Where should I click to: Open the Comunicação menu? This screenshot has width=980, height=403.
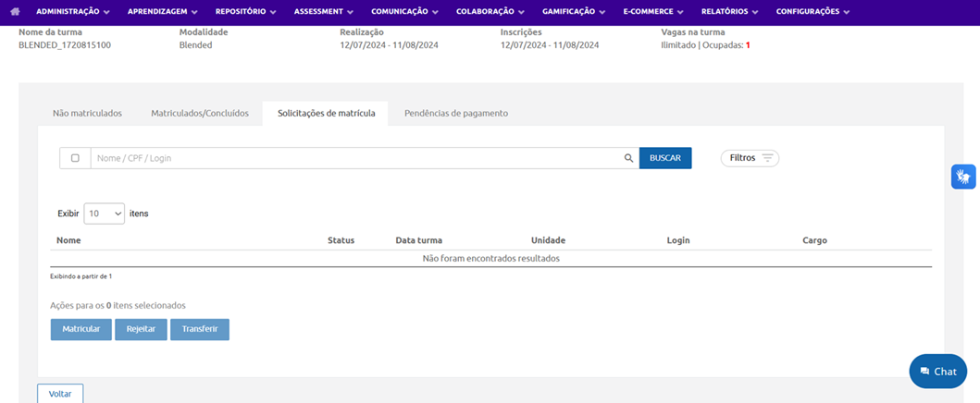[x=404, y=11]
